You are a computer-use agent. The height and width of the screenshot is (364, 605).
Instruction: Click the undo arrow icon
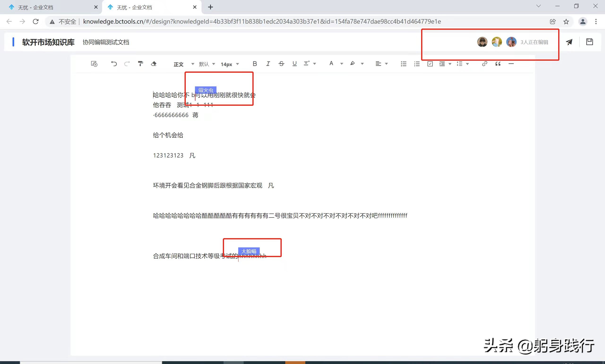click(x=114, y=64)
